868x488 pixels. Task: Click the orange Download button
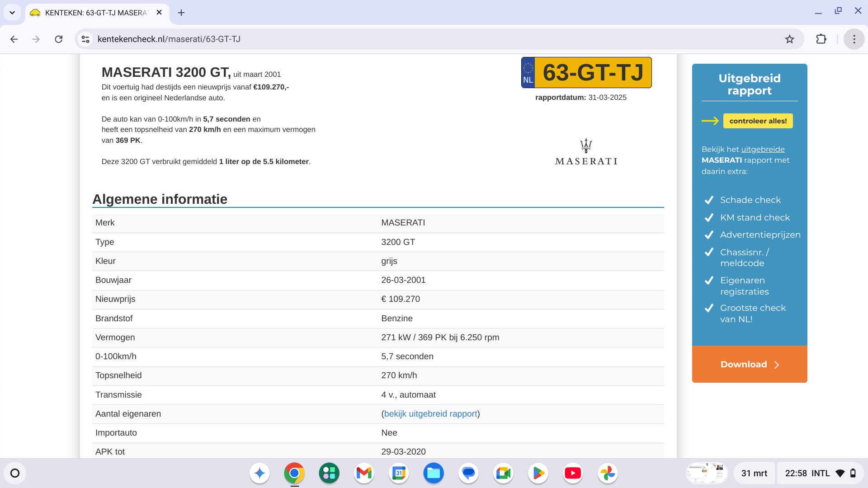[x=750, y=364]
